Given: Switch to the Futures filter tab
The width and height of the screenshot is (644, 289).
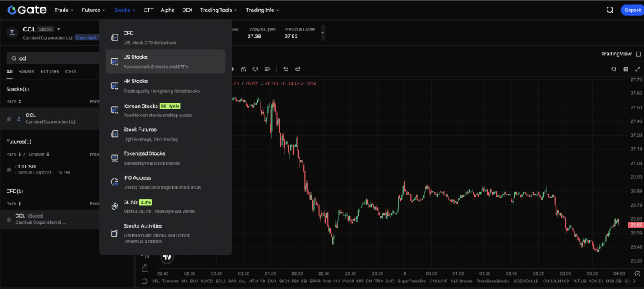Looking at the screenshot, I should (x=49, y=71).
